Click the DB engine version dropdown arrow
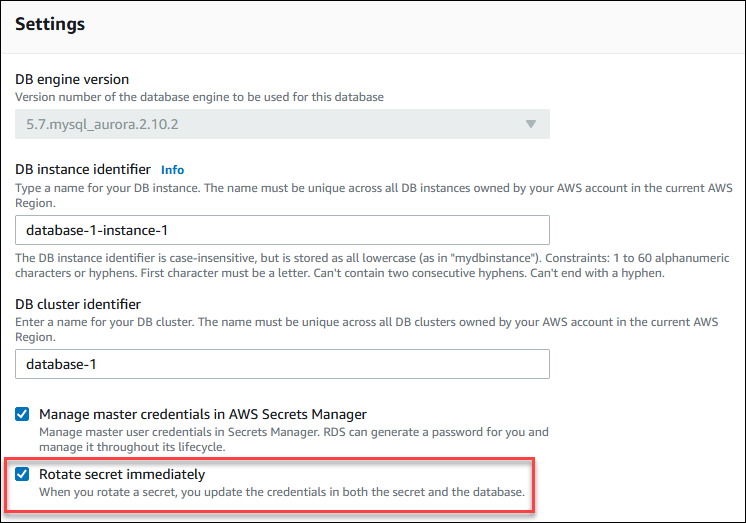The height and width of the screenshot is (523, 746). 529,124
